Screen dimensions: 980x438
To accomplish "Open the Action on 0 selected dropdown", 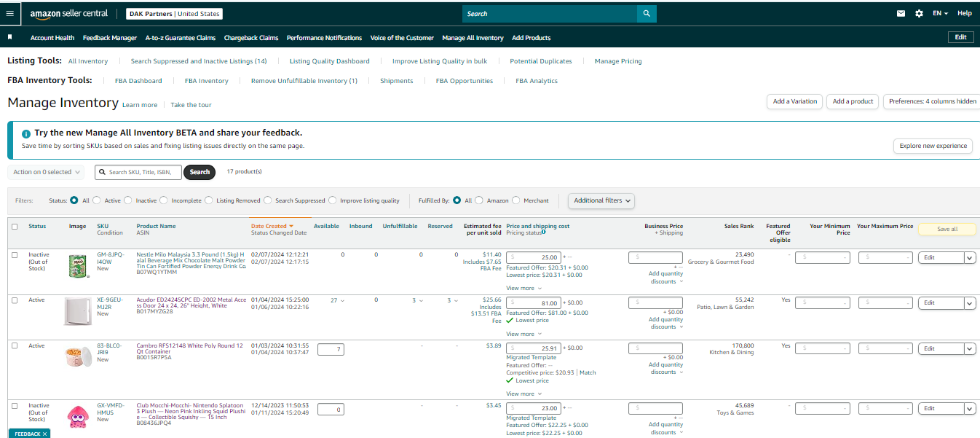I will [47, 172].
